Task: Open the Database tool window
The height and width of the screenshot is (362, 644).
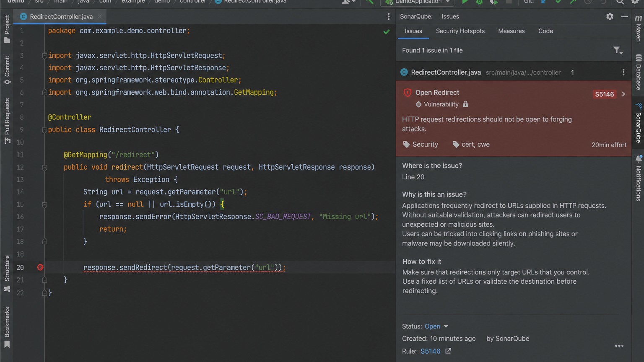Action: coord(638,72)
